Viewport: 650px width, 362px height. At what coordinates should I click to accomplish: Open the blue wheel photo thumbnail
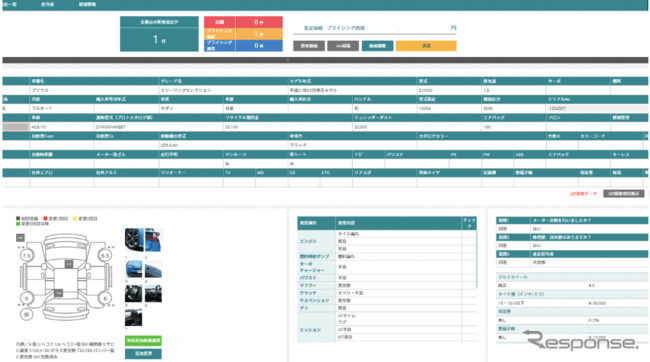click(134, 239)
